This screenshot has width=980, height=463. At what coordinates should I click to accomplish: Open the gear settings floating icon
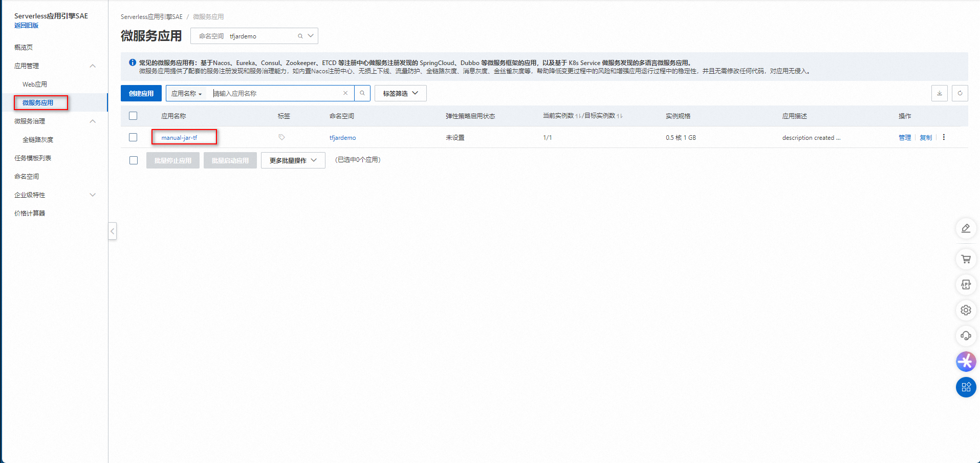[x=966, y=310]
